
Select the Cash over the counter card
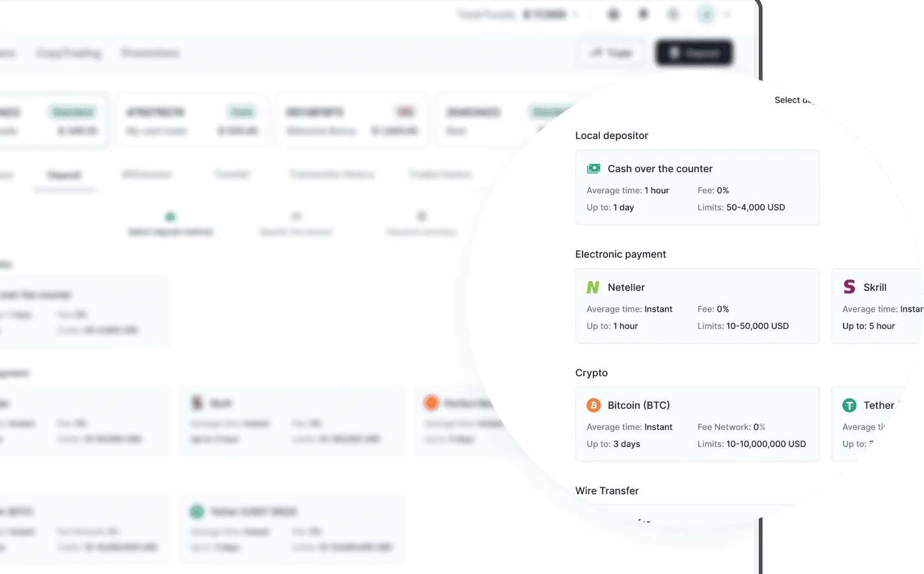[697, 188]
